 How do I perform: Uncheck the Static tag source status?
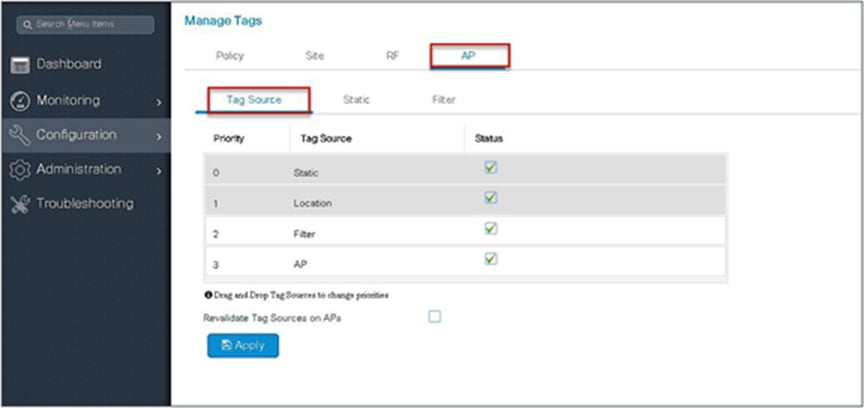pos(491,168)
